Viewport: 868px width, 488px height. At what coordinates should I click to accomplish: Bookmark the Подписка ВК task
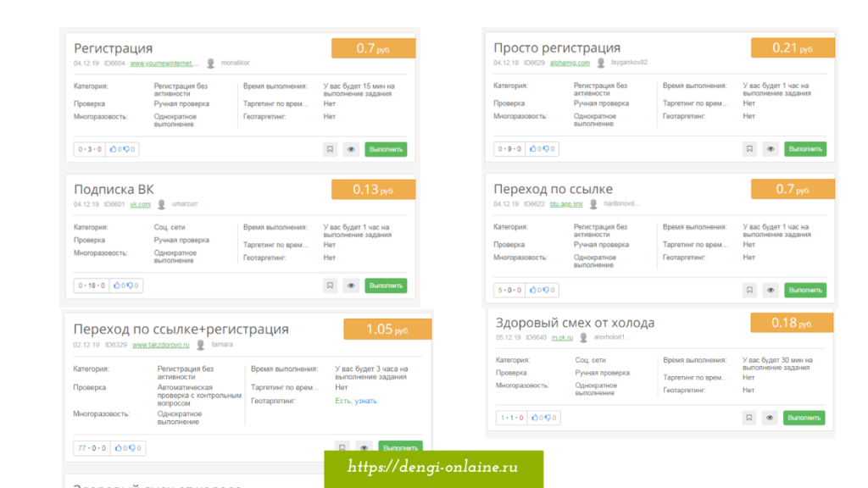330,286
